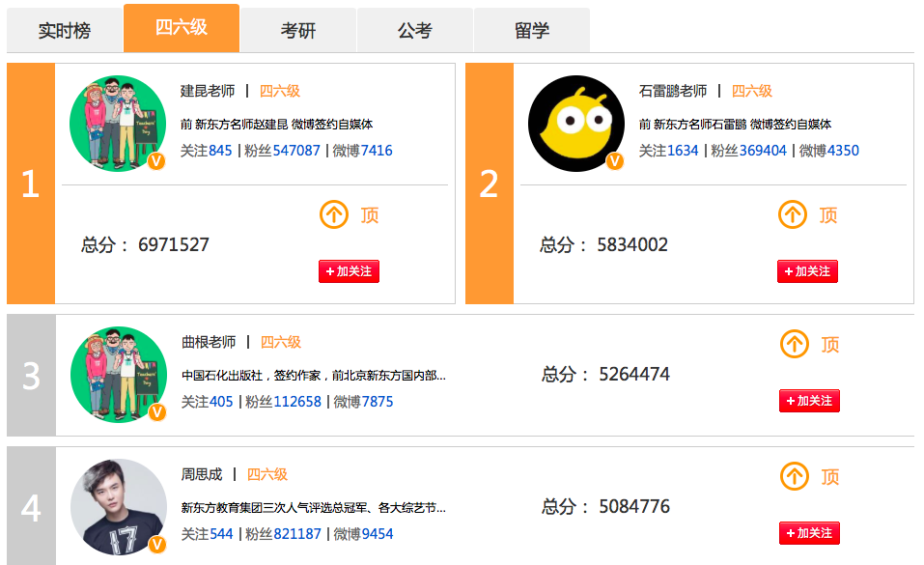Open 石雷鹏老师's yellow chick avatar
The image size is (924, 565).
click(575, 124)
